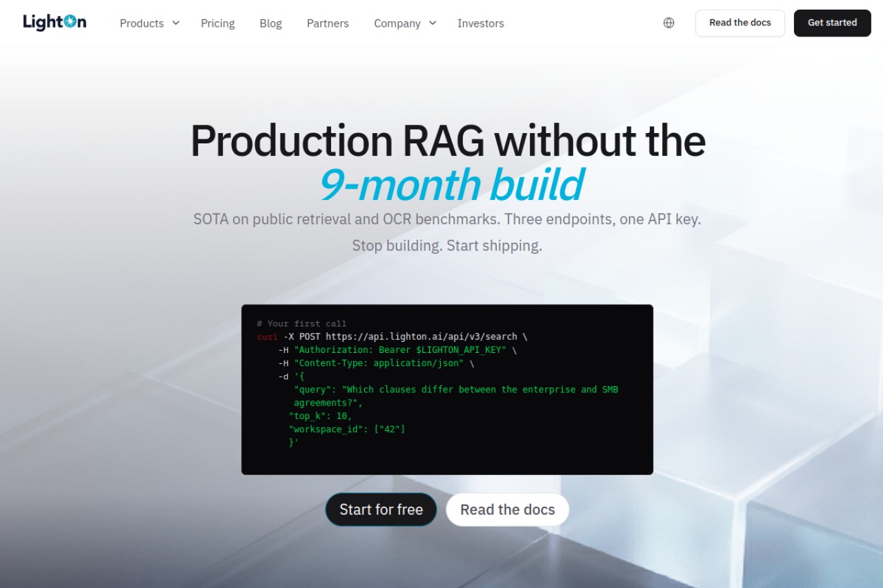Click Read the docs in header
This screenshot has width=883, height=588.
(740, 23)
